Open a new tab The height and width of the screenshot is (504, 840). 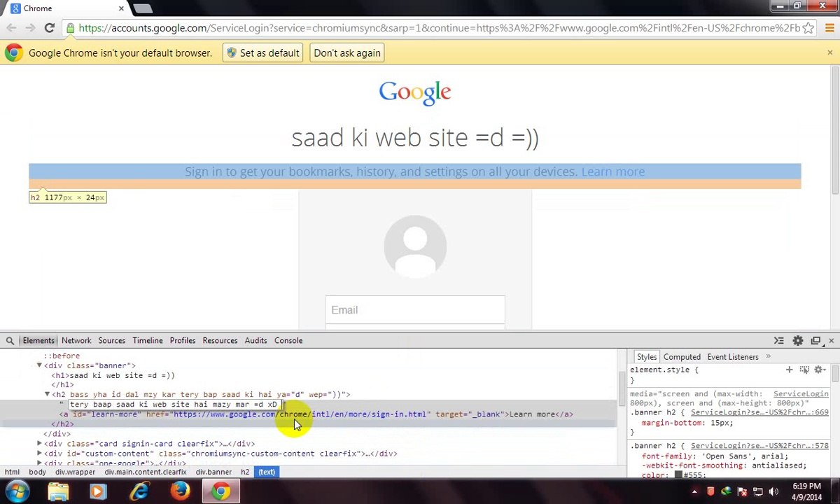click(x=142, y=8)
